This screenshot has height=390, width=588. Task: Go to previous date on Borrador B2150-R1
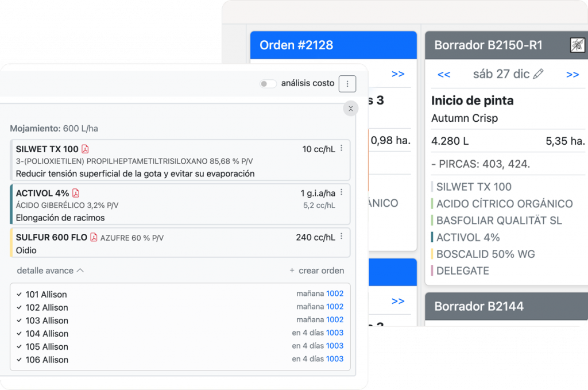pos(443,74)
